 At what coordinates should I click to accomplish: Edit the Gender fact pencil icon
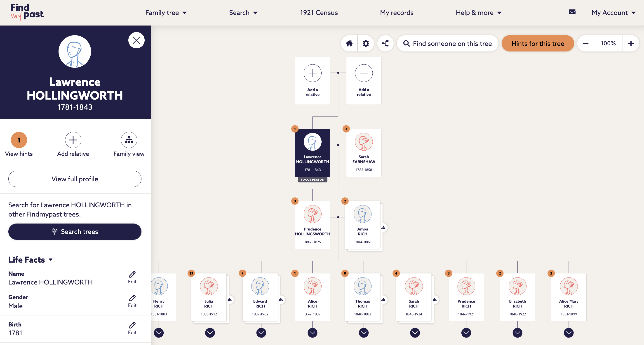click(x=132, y=298)
